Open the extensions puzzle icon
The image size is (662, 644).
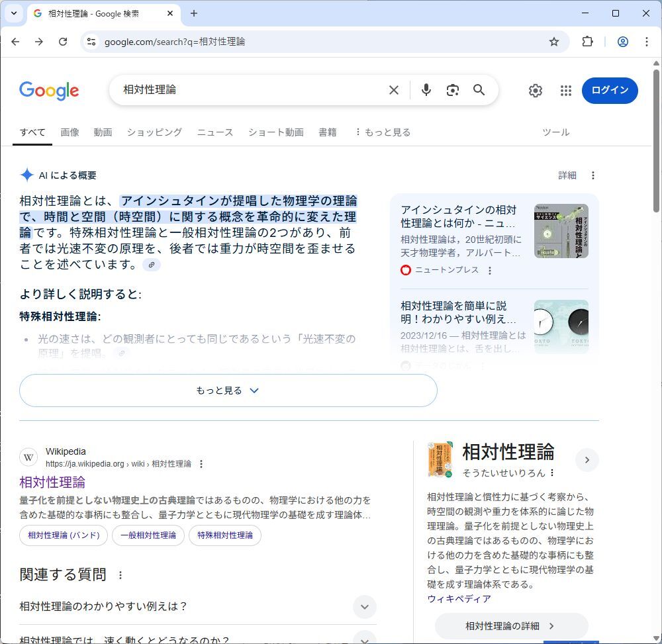[x=587, y=42]
